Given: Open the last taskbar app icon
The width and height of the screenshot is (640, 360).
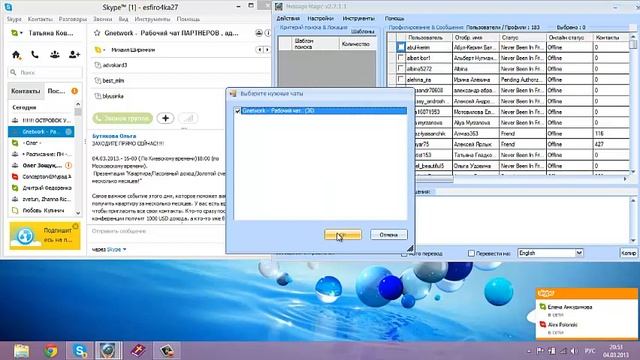Looking at the screenshot, I should coord(167,351).
